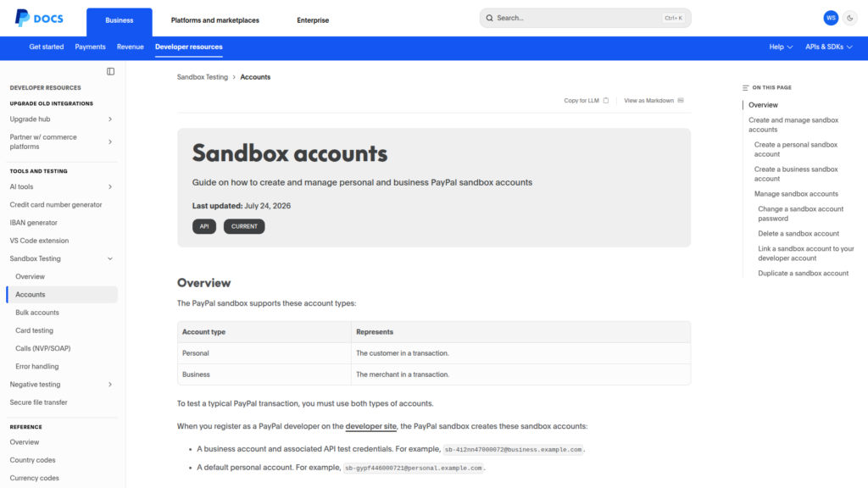Viewport: 868px width, 488px height.
Task: Click the Copy for LLM button
Action: (x=587, y=101)
